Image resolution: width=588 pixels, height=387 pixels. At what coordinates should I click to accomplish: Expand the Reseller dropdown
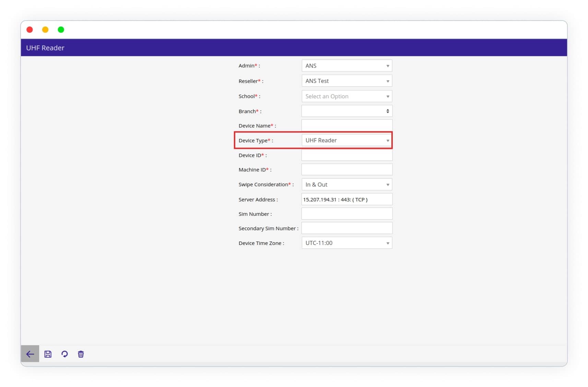(x=346, y=81)
